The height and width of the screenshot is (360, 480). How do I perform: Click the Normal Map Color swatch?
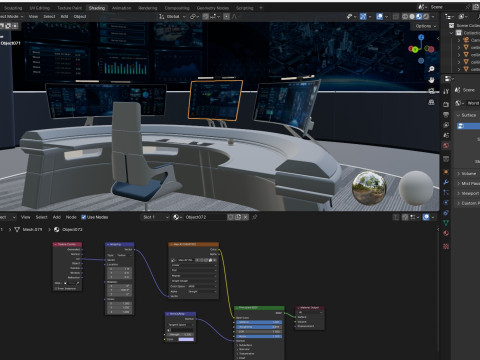186,339
